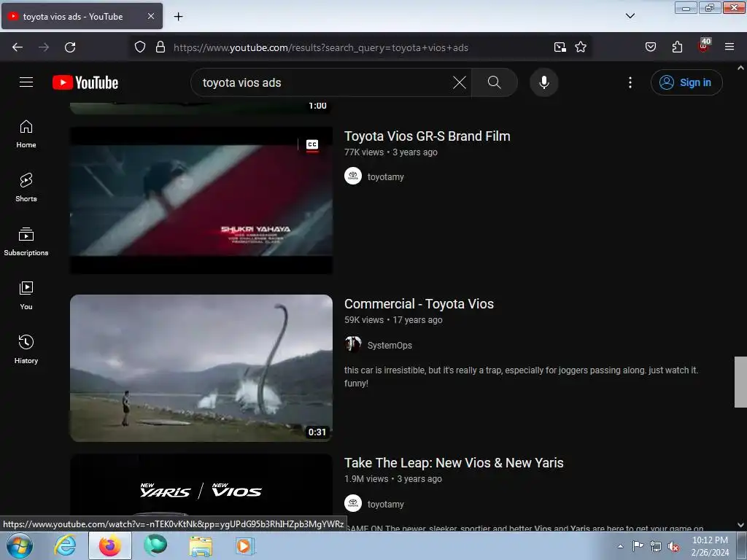This screenshot has width=747, height=560.
Task: Click the toyotamy avatar under GR-S Brand Film
Action: (x=353, y=176)
